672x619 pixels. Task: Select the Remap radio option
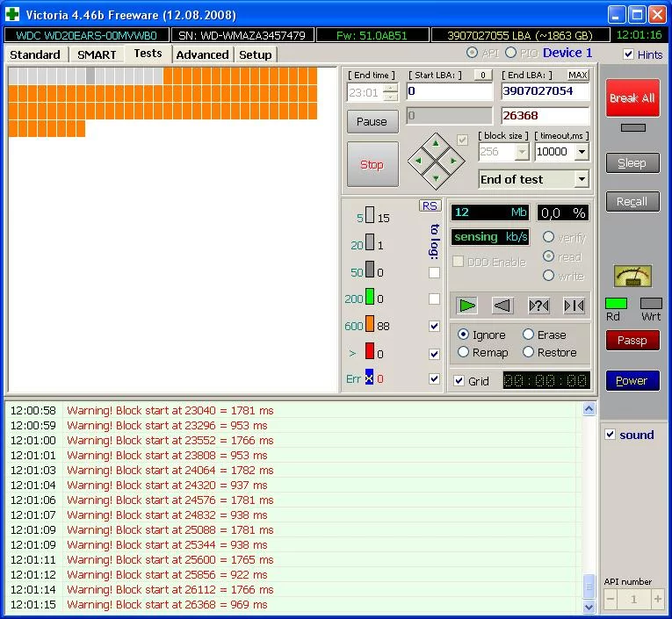pos(464,352)
